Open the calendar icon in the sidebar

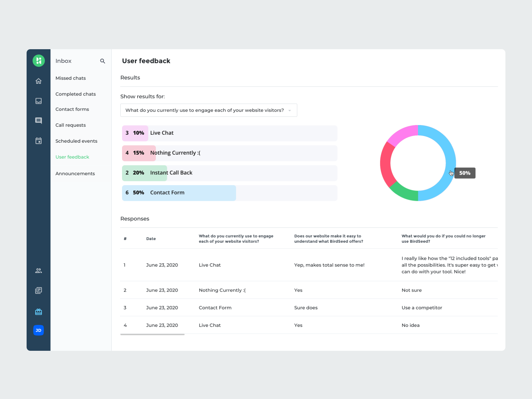[38, 140]
